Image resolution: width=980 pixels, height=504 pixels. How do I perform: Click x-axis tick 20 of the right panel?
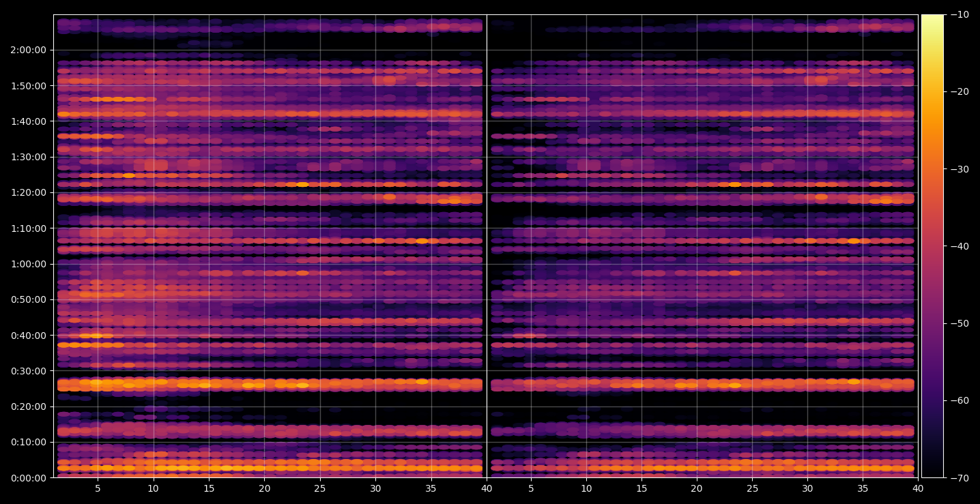[697, 488]
